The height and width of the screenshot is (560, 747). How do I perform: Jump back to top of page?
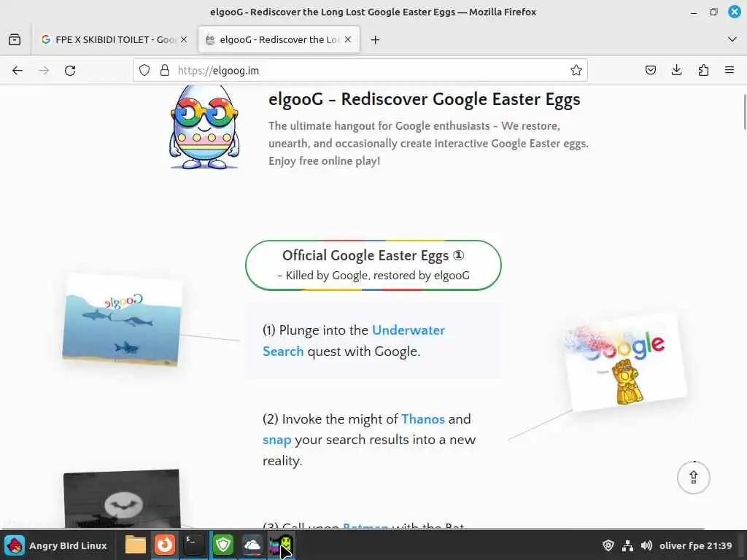click(x=694, y=478)
